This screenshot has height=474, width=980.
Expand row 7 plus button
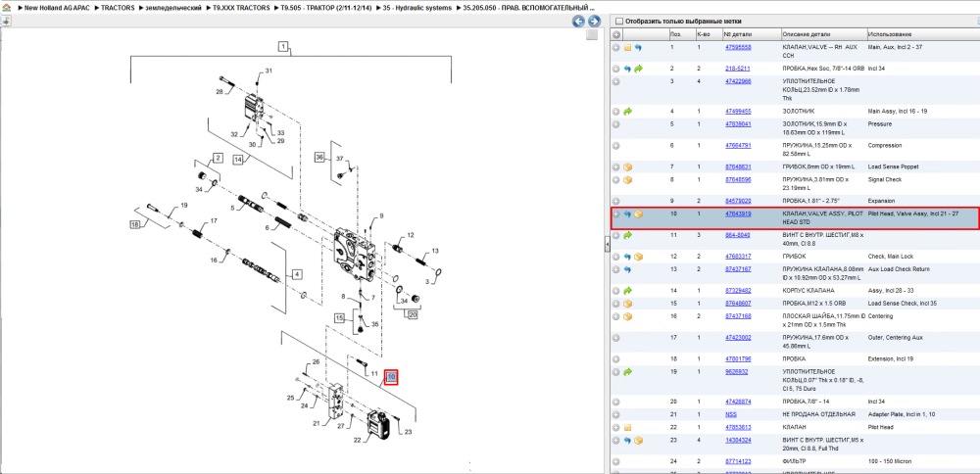point(615,167)
